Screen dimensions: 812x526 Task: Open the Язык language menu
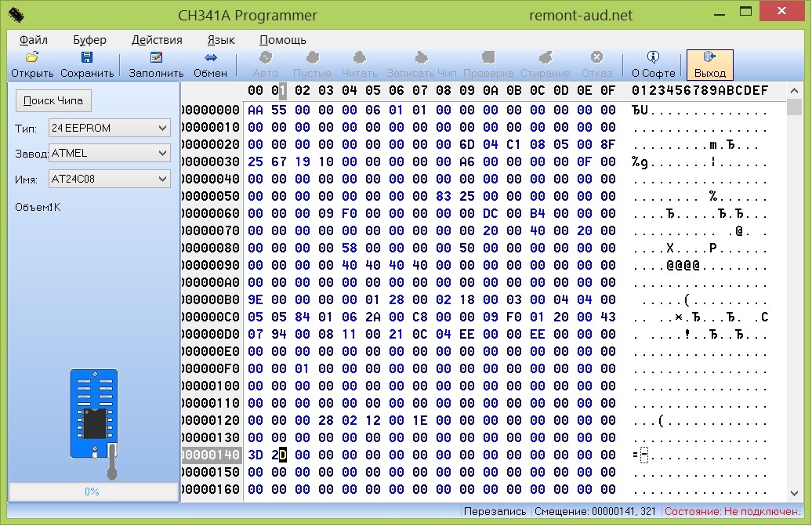click(x=221, y=40)
